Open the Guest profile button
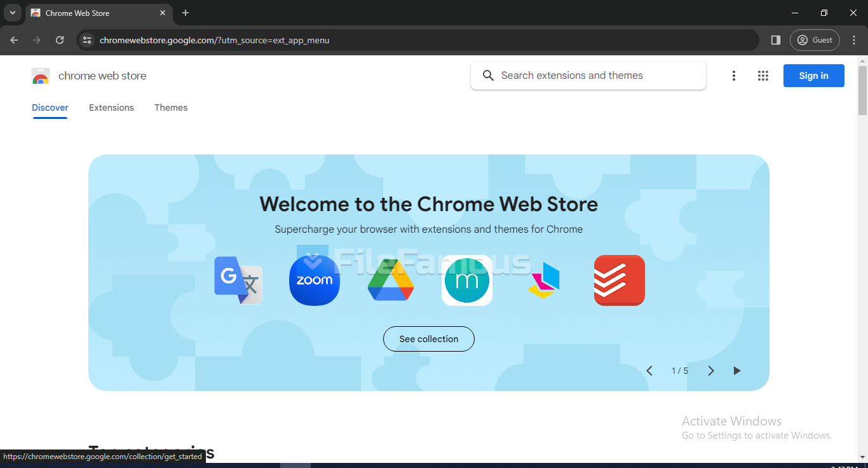Image resolution: width=868 pixels, height=468 pixels. 815,40
